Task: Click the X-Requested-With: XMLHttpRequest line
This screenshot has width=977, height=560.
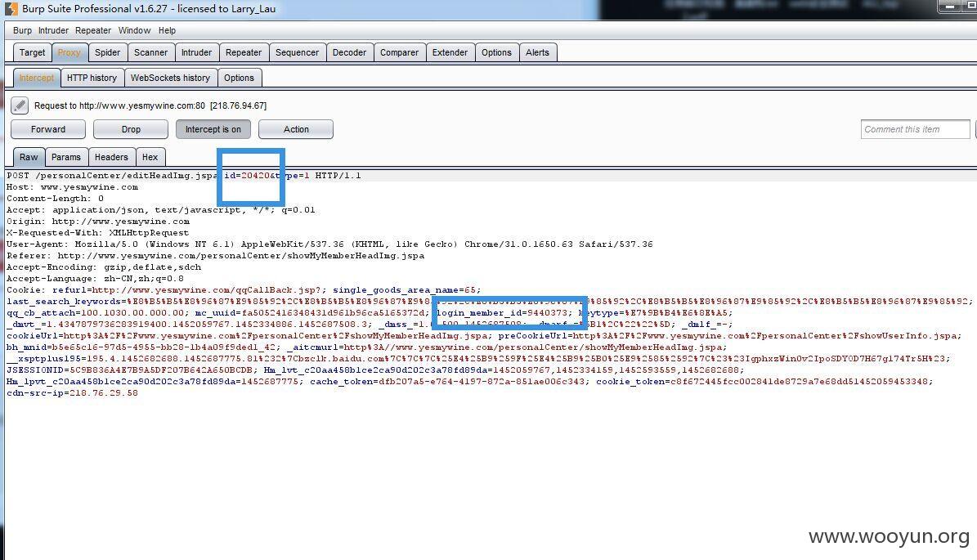Action: [x=97, y=232]
